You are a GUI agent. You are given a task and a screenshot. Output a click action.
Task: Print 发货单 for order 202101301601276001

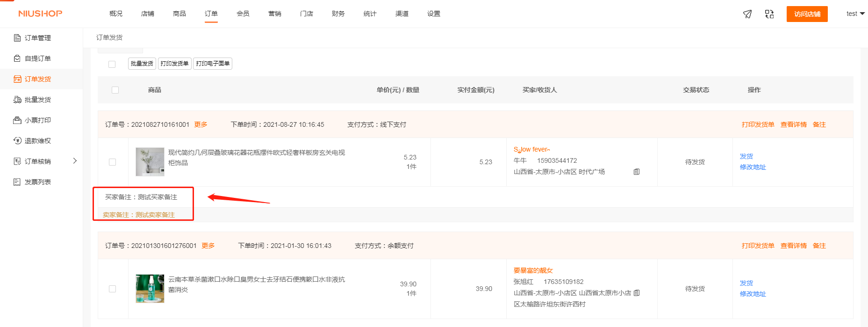758,246
